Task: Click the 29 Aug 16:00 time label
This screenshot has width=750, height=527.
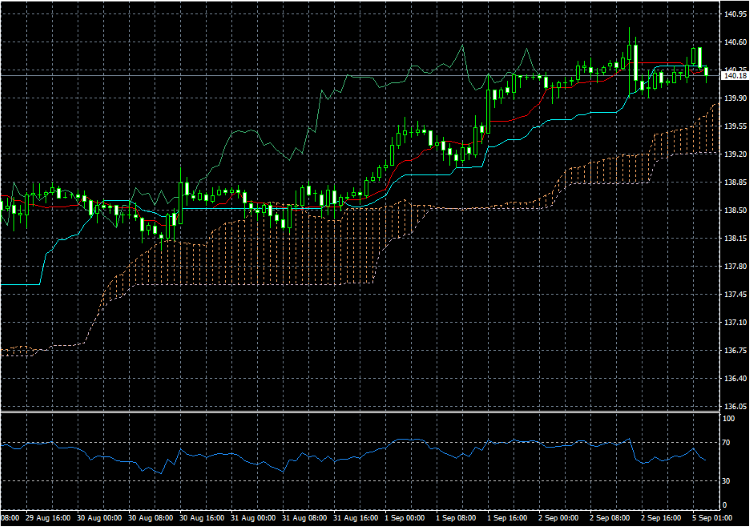Action: click(48, 518)
